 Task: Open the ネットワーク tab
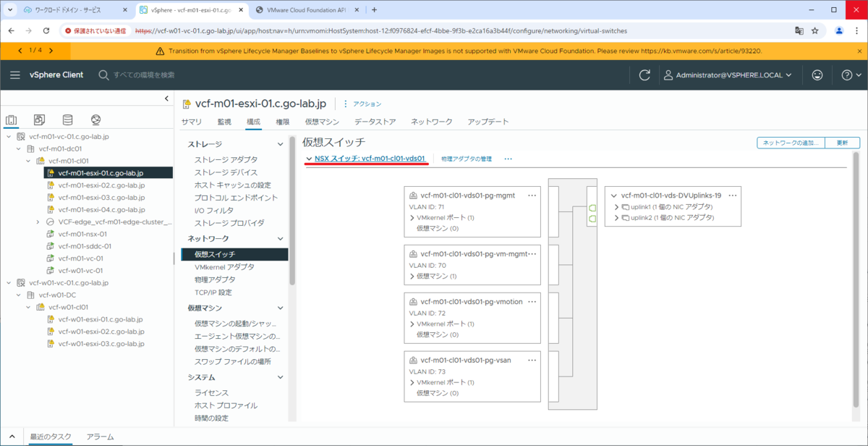point(432,122)
